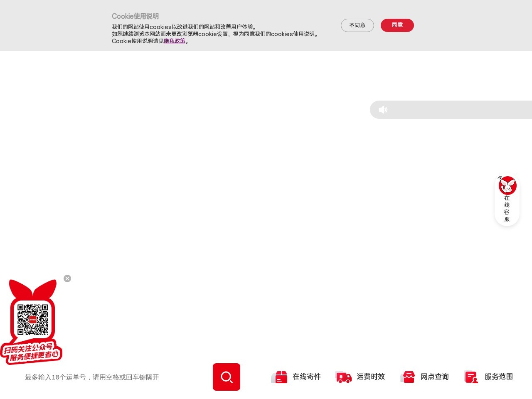Open 网点查询 outlet lookup link
Image resolution: width=532 pixels, height=399 pixels.
(x=435, y=377)
